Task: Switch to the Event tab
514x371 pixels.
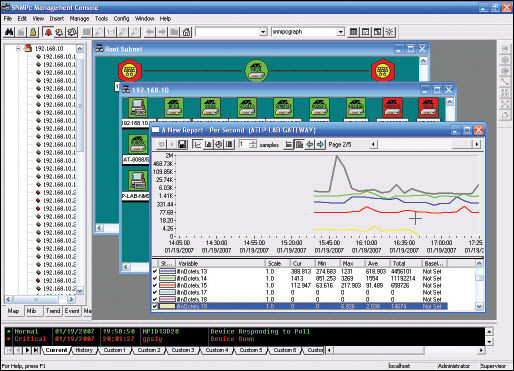Action: (72, 311)
